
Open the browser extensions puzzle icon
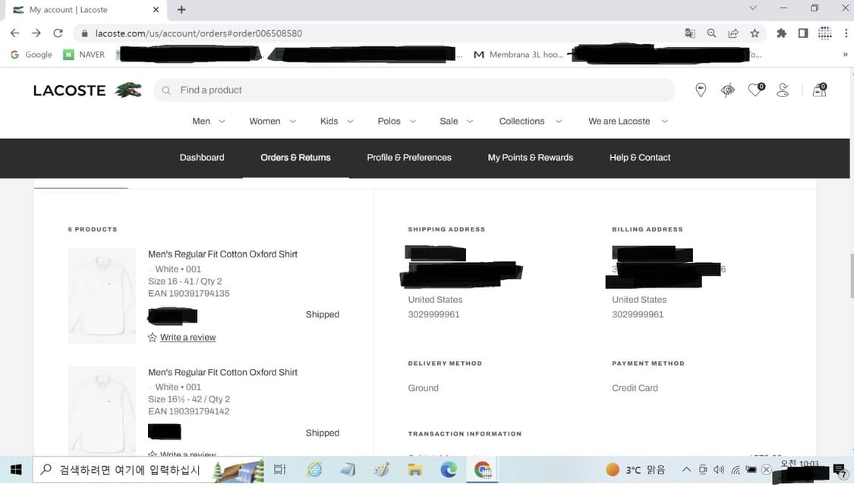click(x=782, y=33)
